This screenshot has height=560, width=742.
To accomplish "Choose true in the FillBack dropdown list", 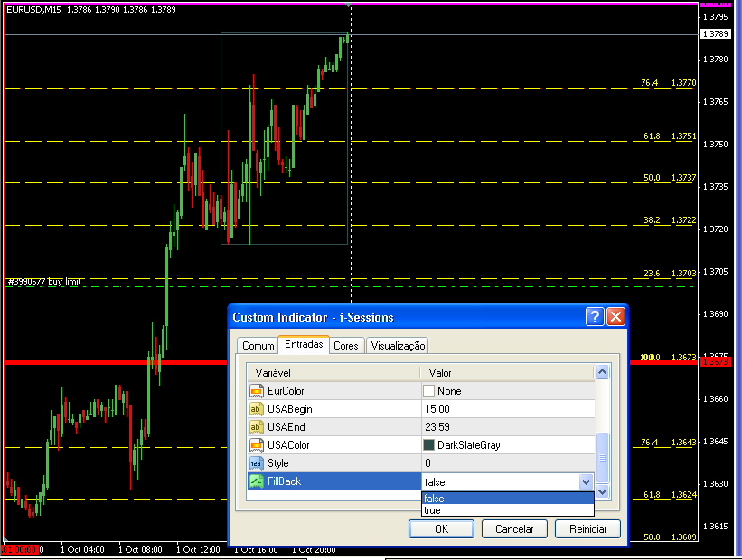I will pyautogui.click(x=507, y=509).
